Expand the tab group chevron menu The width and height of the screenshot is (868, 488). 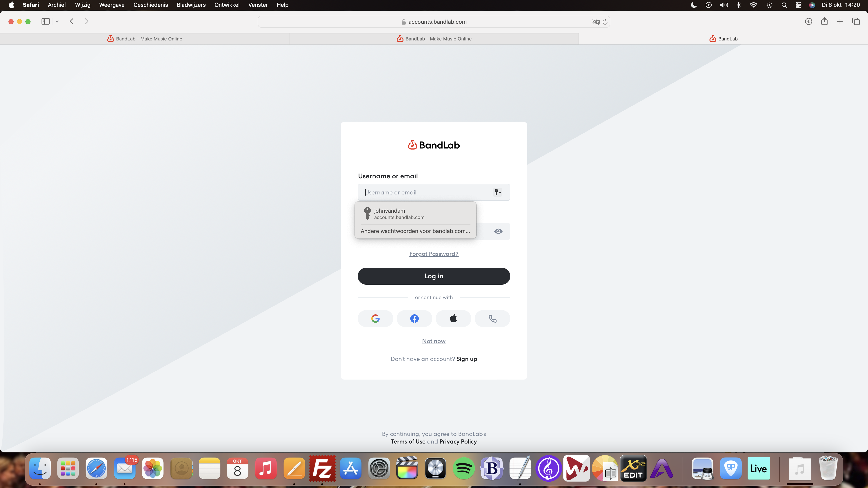pyautogui.click(x=57, y=22)
